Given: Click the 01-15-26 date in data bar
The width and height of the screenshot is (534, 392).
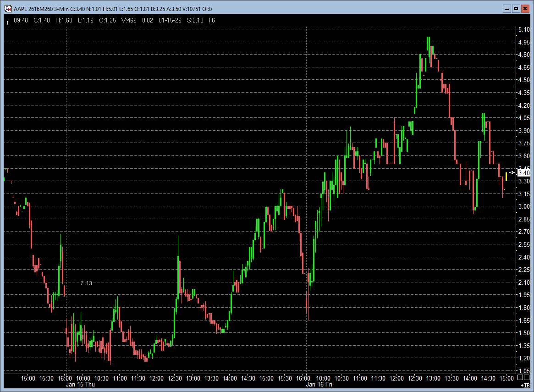Looking at the screenshot, I should [170, 20].
